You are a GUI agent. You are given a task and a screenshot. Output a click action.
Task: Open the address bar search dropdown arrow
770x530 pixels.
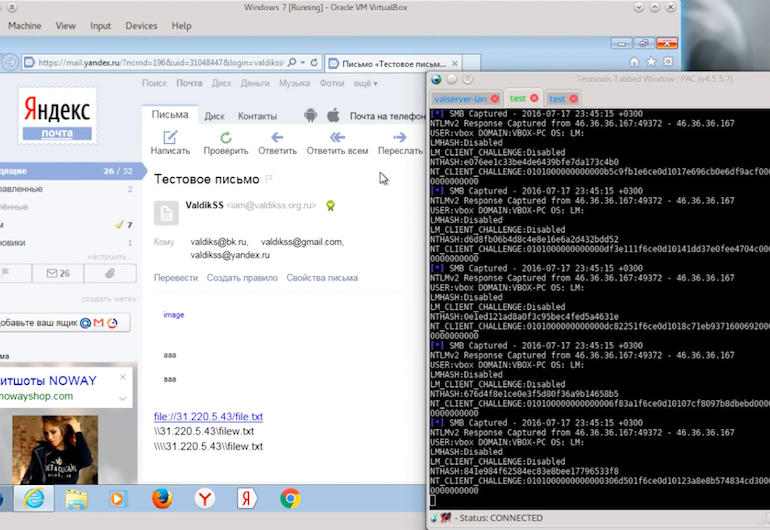tap(302, 62)
